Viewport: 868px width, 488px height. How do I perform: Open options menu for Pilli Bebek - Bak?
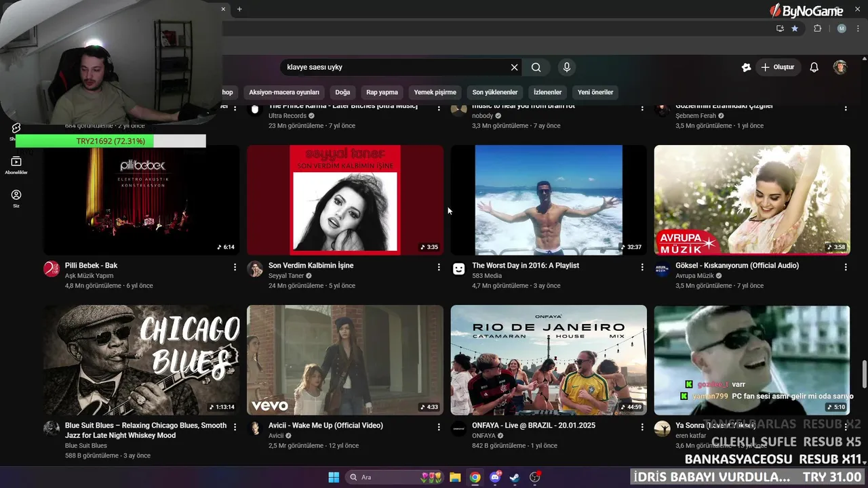coord(235,267)
